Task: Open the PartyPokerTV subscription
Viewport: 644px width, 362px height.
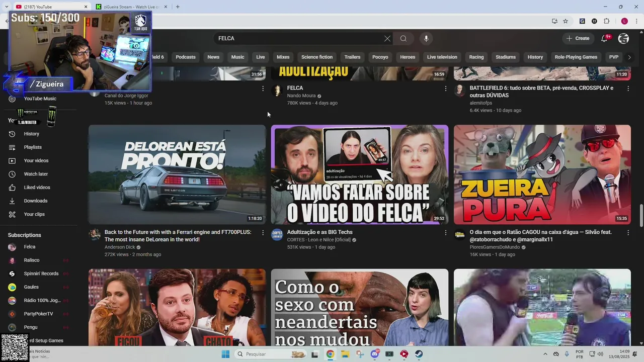Action: 38,314
